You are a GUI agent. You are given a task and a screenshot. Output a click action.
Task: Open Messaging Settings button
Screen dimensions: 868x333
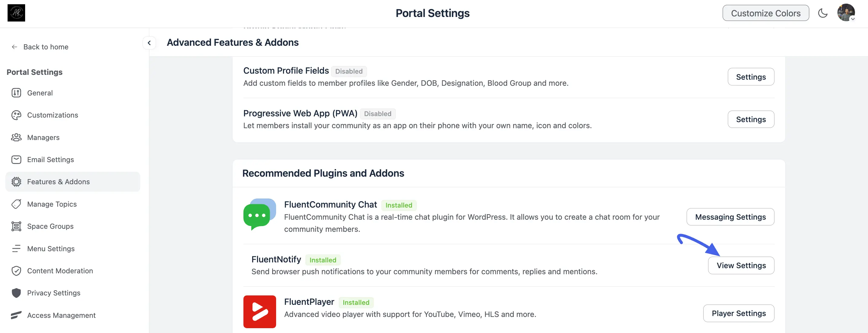tap(730, 217)
